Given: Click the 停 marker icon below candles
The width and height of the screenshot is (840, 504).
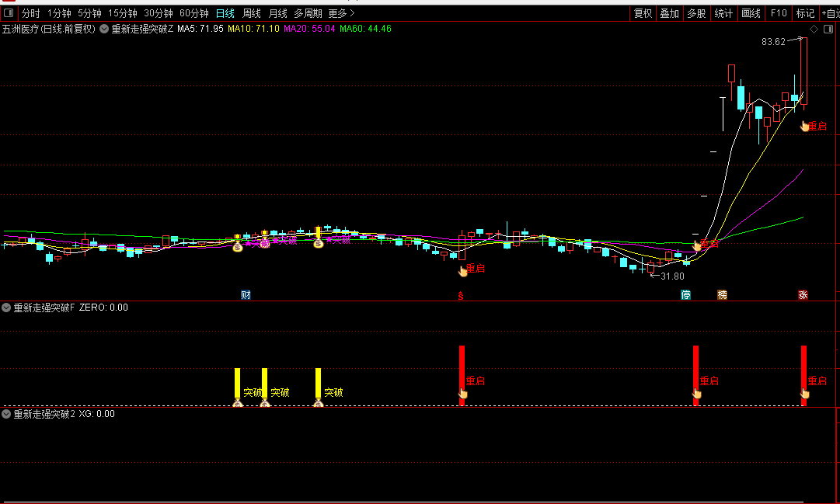Looking at the screenshot, I should click(x=685, y=294).
